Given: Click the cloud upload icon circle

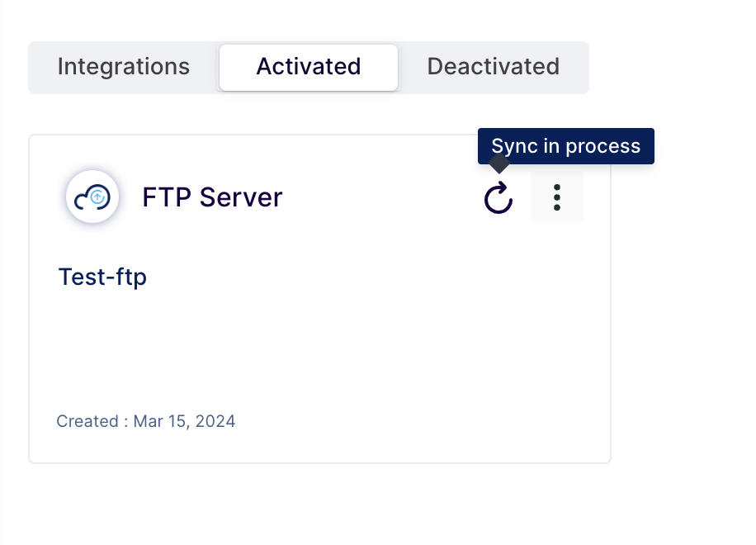Looking at the screenshot, I should pyautogui.click(x=92, y=197).
